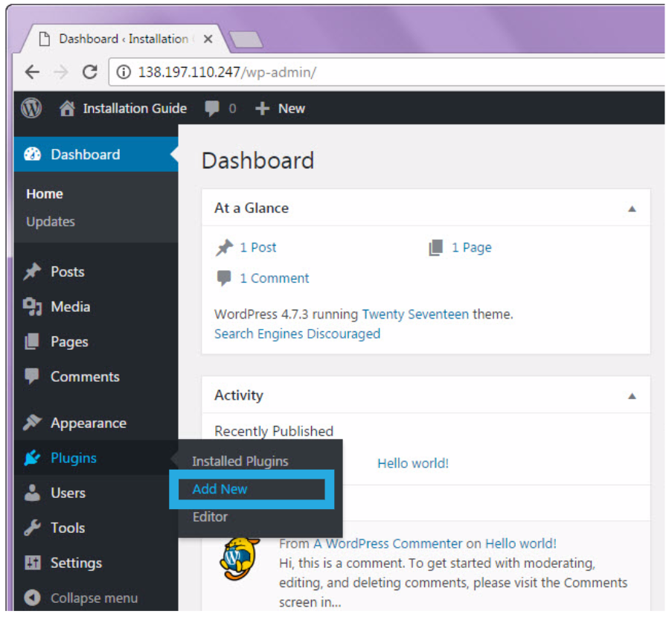Open the 1 Comment link
This screenshot has width=672, height=617.
(274, 278)
